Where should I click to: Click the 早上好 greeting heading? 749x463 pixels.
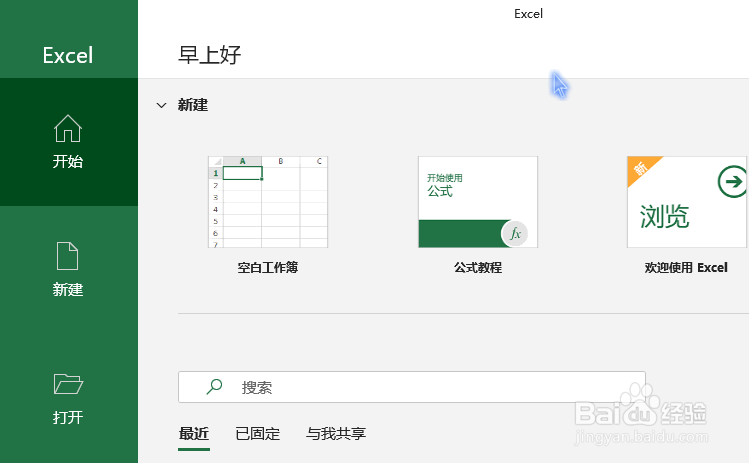(x=210, y=55)
